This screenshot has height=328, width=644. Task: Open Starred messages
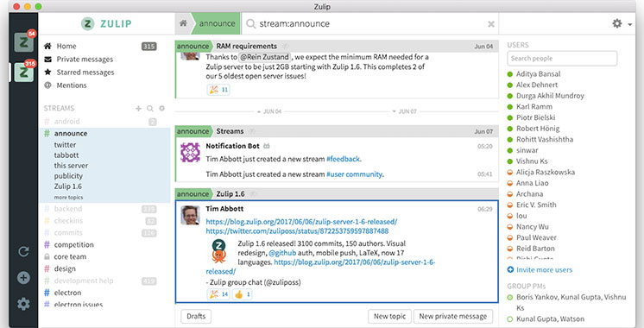[x=85, y=73]
